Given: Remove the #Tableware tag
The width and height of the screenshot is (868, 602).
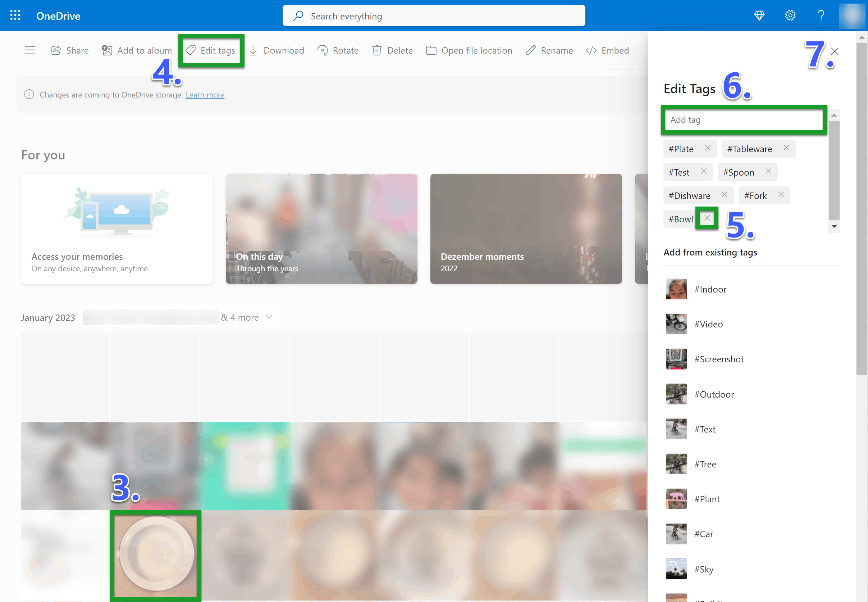Looking at the screenshot, I should coord(786,148).
